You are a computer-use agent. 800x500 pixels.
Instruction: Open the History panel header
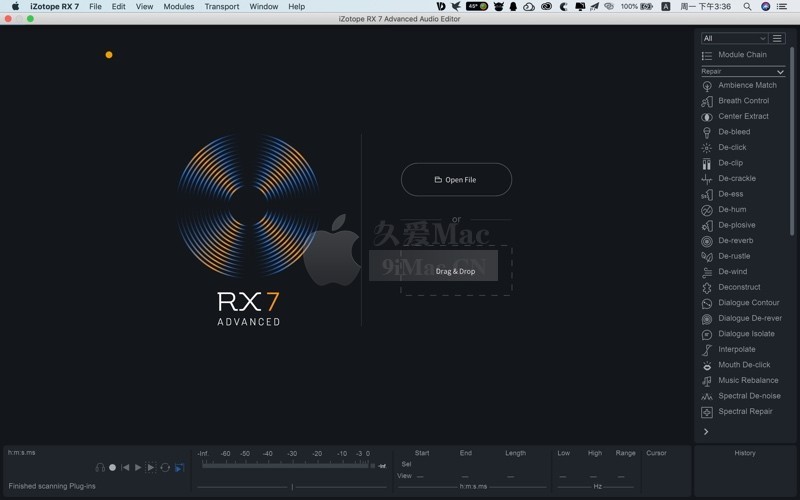(x=745, y=453)
